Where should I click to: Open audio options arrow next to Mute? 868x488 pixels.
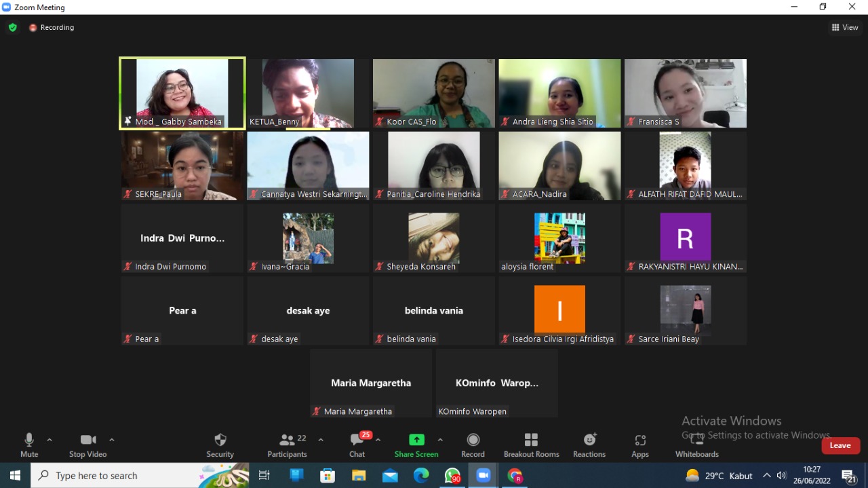[50, 440]
